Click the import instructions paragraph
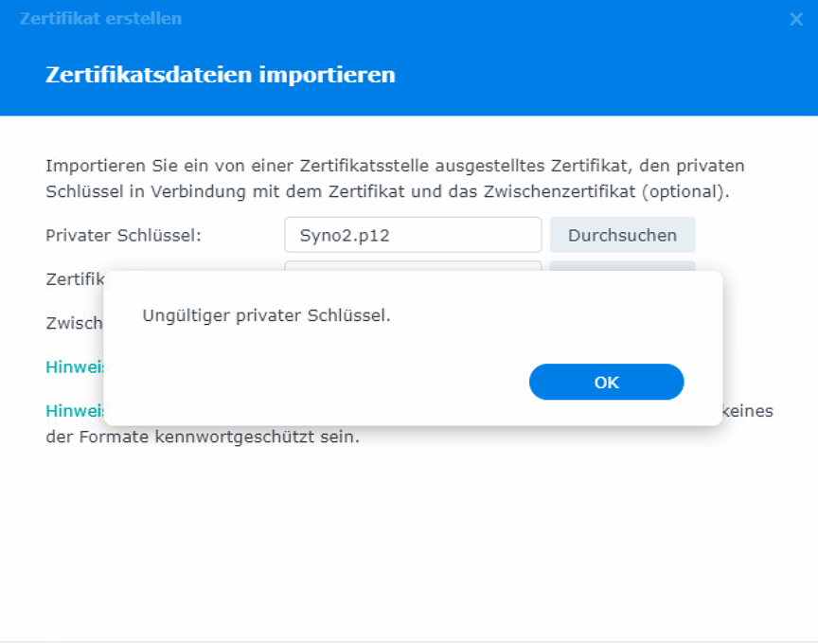This screenshot has width=818, height=644. pyautogui.click(x=395, y=178)
